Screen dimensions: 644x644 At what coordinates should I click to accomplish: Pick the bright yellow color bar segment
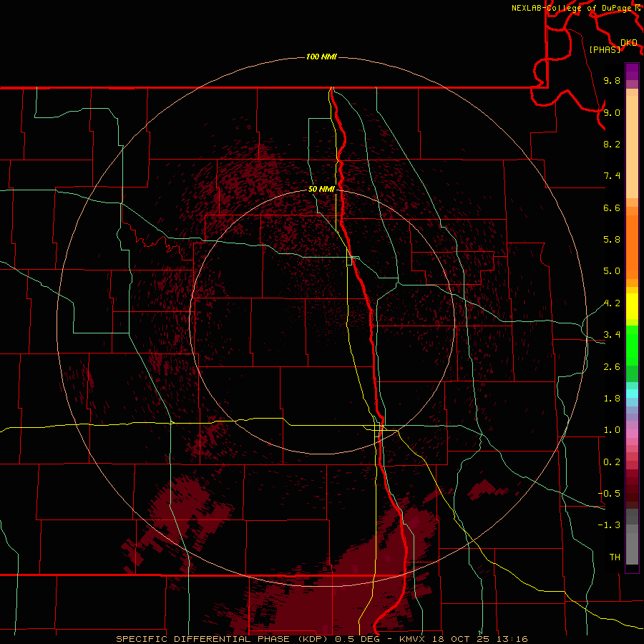pos(632,306)
